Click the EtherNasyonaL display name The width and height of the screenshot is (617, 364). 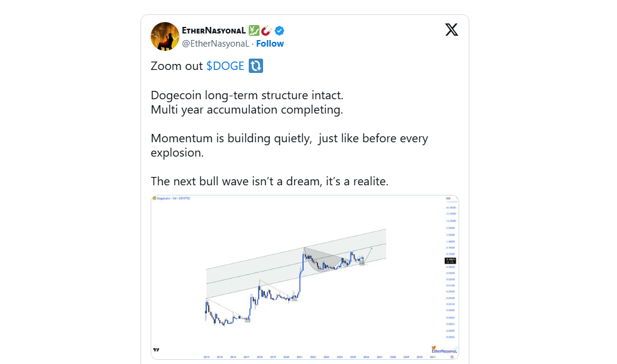point(213,30)
